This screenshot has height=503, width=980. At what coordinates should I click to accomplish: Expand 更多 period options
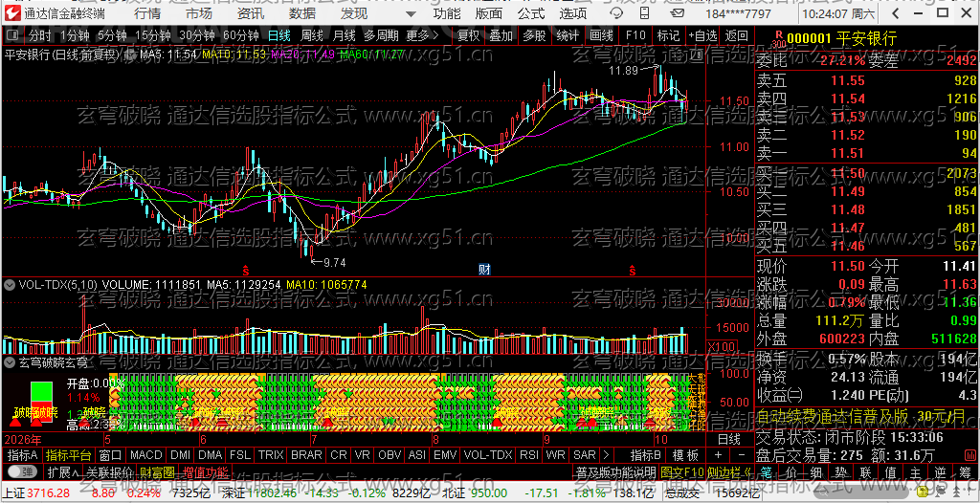[422, 35]
